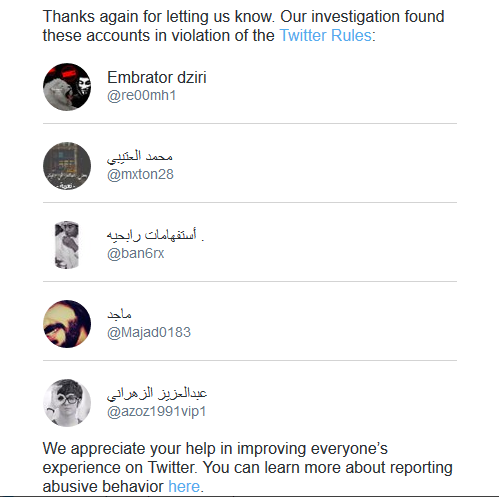
Task: Open Embrator dziri's profile avatar
Action: (x=67, y=87)
